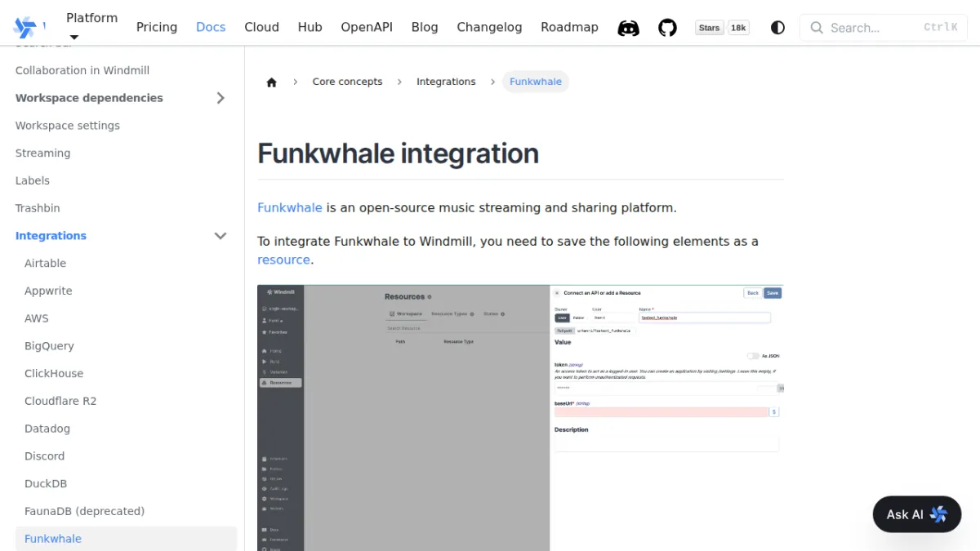Open the Labels sidebar page
This screenshot has height=551, width=980.
(x=33, y=180)
